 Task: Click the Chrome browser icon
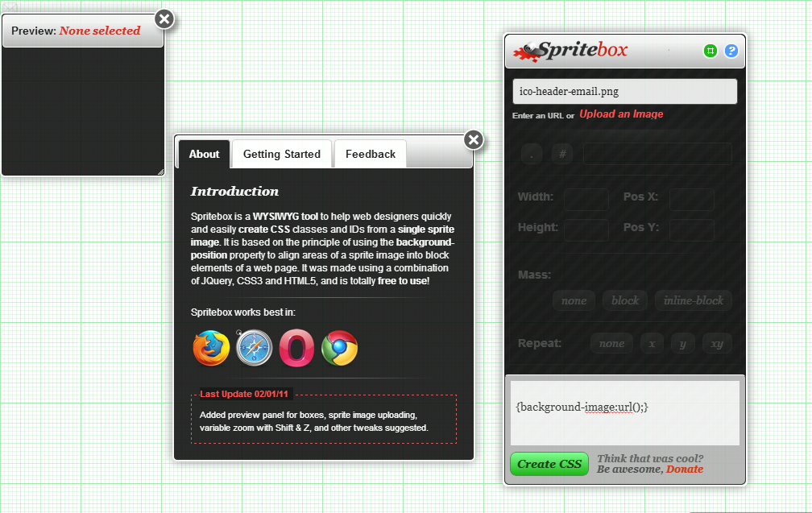[339, 347]
